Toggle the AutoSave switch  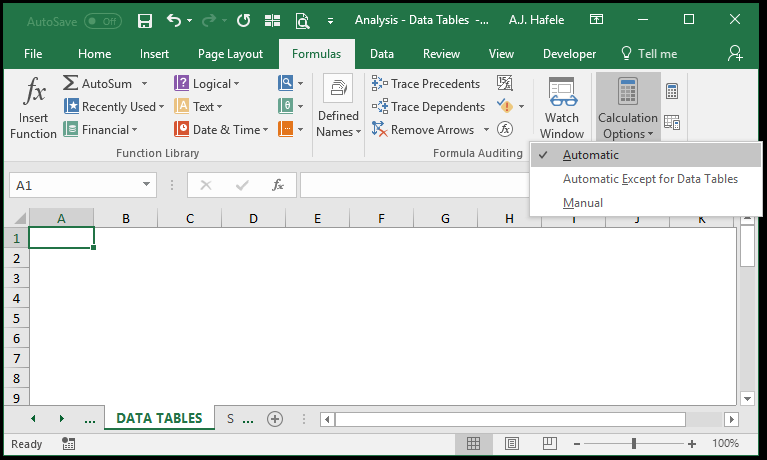pos(103,22)
